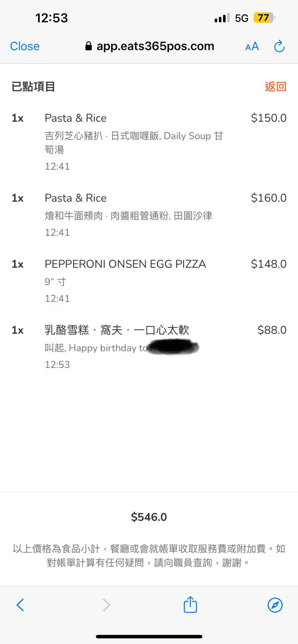Tap the cellular signal bars icon

[222, 18]
